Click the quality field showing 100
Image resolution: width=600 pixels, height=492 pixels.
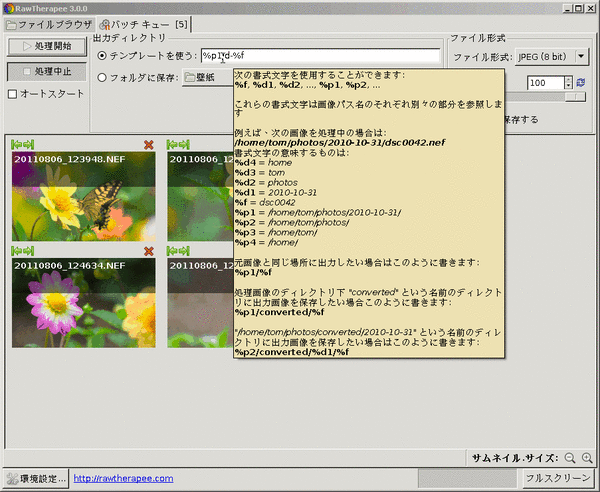(x=546, y=83)
